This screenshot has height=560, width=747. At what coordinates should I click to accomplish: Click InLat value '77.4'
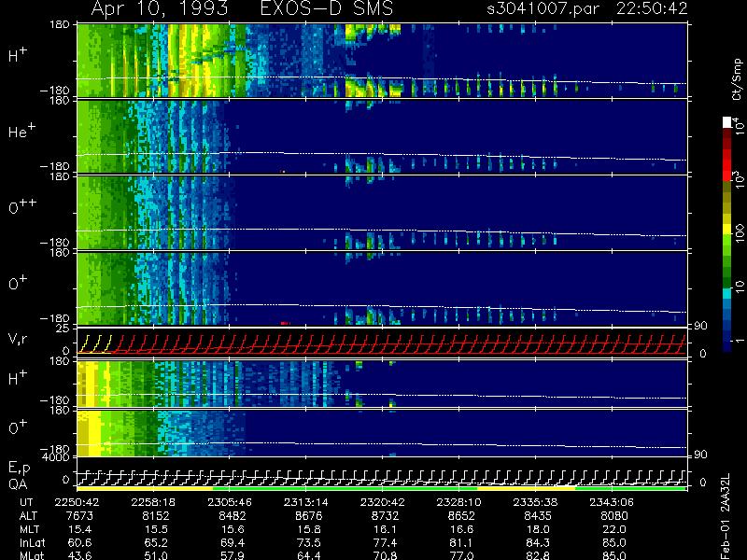(385, 542)
